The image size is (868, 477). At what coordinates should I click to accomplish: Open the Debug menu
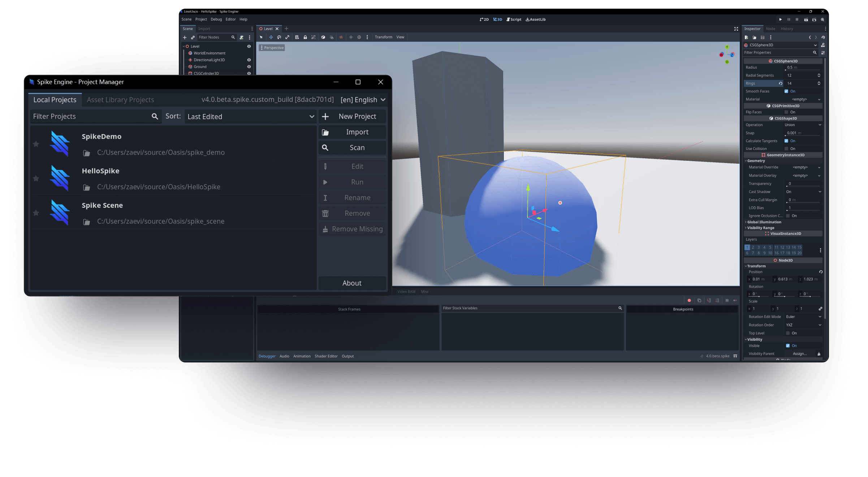tap(216, 20)
